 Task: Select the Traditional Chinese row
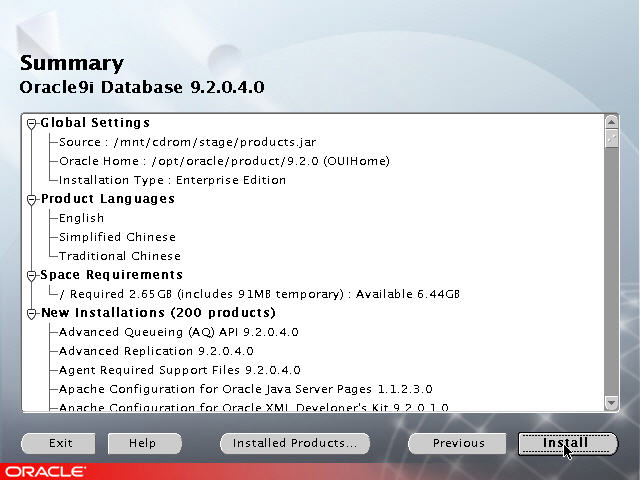[120, 256]
